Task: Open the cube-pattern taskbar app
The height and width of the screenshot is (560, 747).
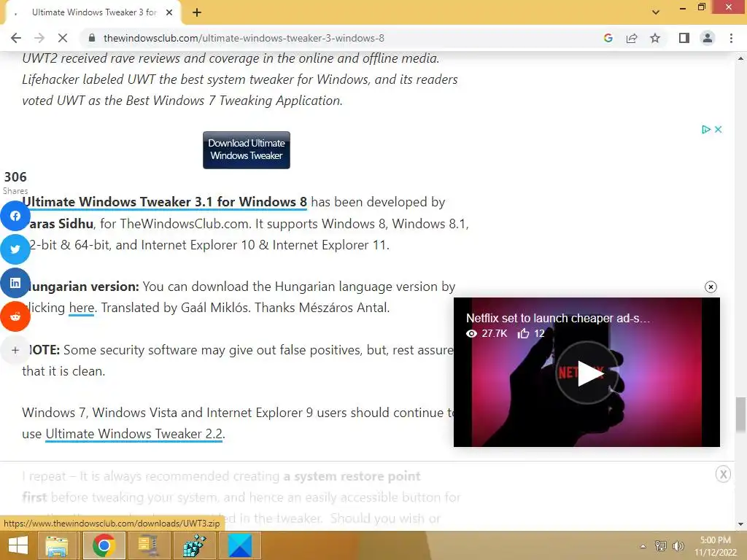Action: point(194,545)
